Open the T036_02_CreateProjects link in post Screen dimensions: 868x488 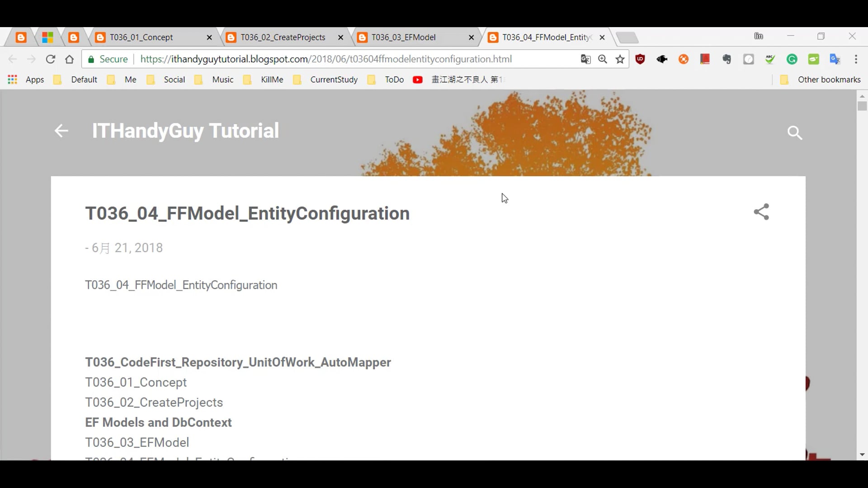pyautogui.click(x=154, y=402)
